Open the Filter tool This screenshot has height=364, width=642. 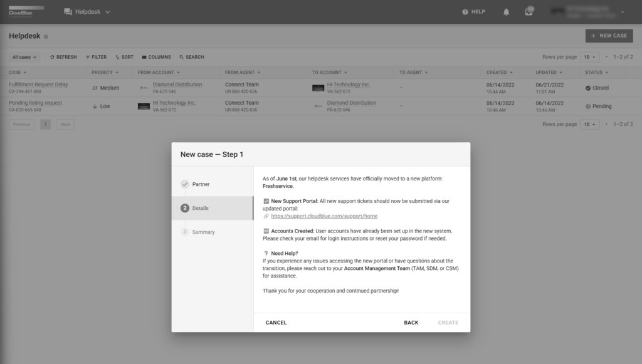[96, 57]
